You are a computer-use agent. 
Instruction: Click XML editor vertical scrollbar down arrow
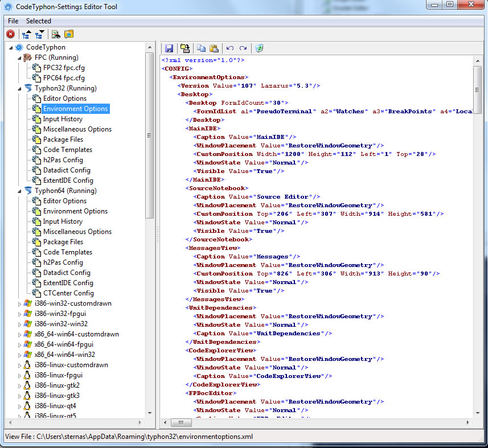coord(478,413)
